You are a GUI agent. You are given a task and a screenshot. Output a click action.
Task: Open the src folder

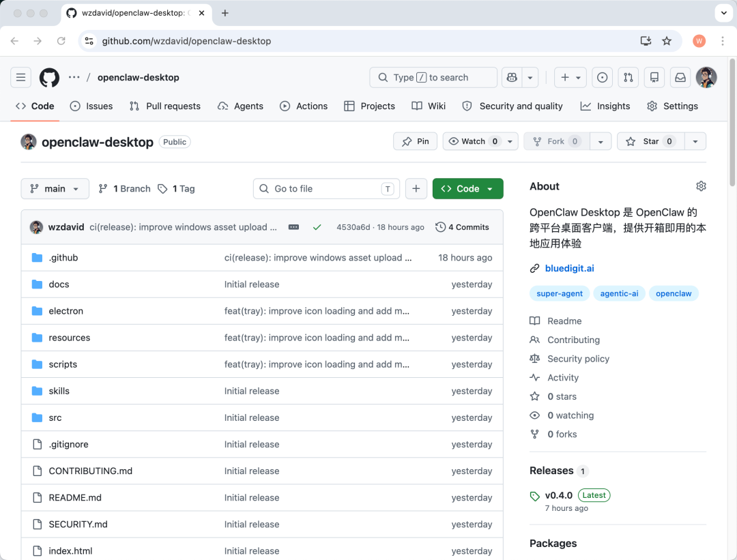[x=55, y=417]
